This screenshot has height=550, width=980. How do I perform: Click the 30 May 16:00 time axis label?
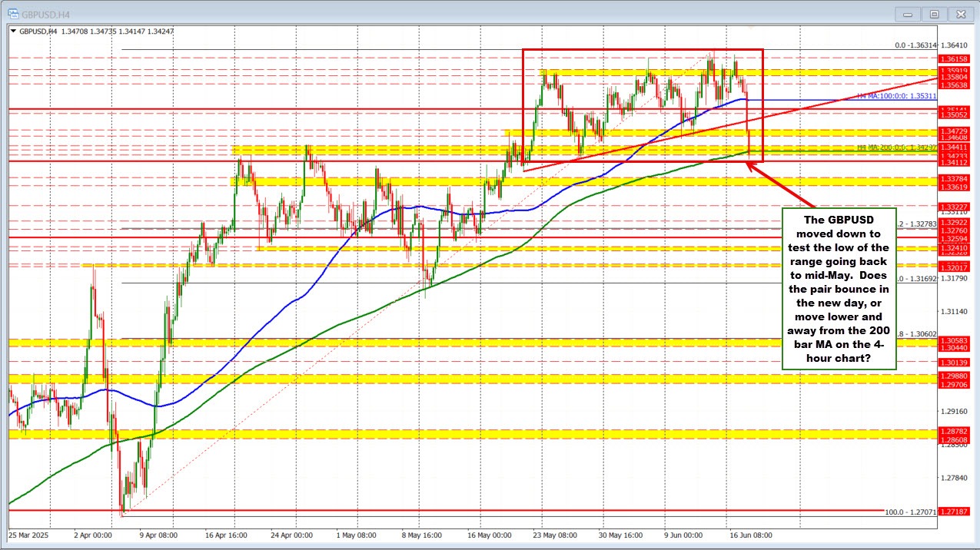click(622, 535)
